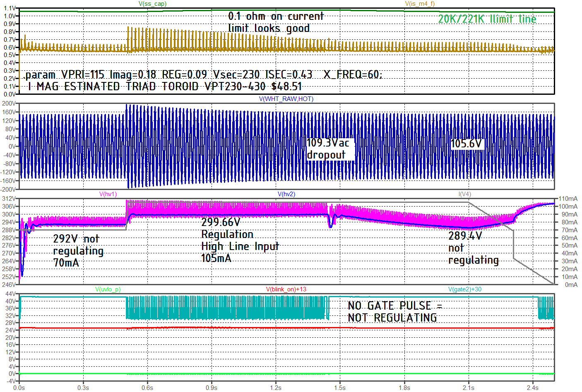The width and height of the screenshot is (582, 392).
Task: Click the '0.1 ohm on current limit' note
Action: pos(276,22)
